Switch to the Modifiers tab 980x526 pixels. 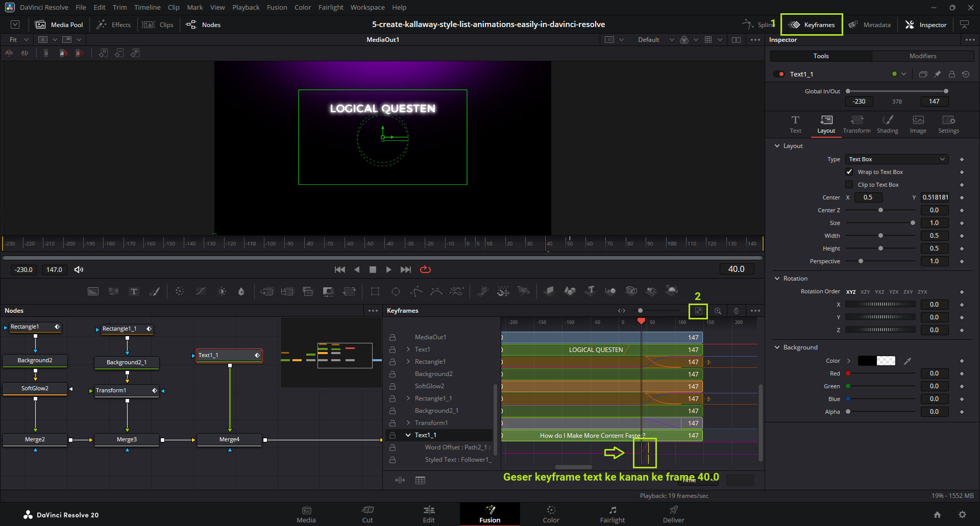[922, 56]
